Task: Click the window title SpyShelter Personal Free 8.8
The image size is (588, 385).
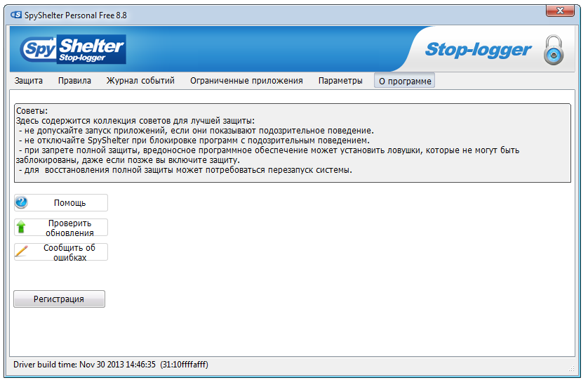Action: pos(76,15)
